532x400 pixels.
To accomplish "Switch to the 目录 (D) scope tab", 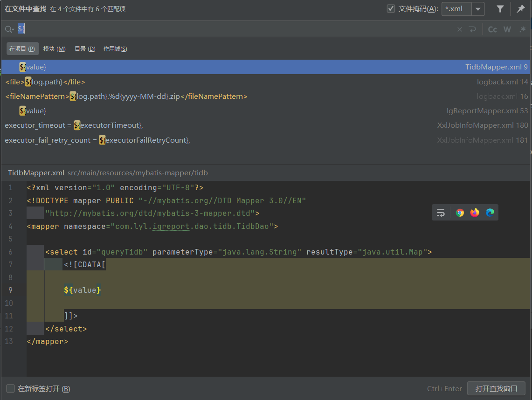I will (x=85, y=49).
